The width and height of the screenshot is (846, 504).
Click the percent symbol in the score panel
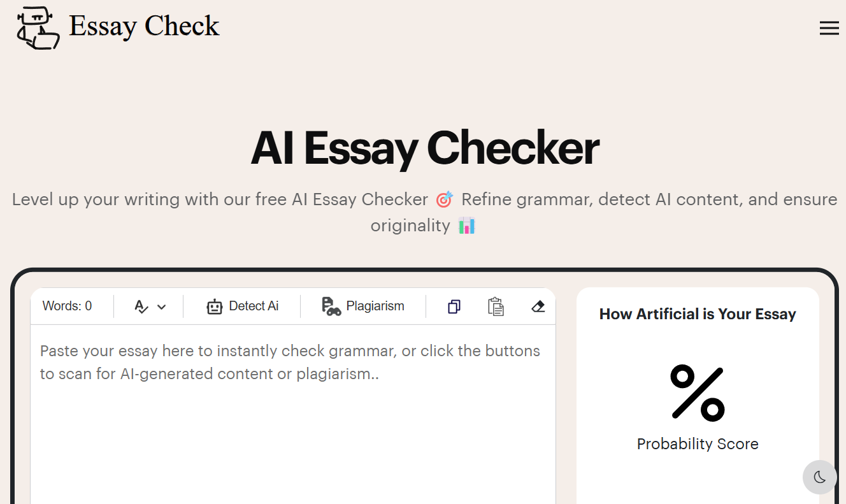(x=697, y=392)
